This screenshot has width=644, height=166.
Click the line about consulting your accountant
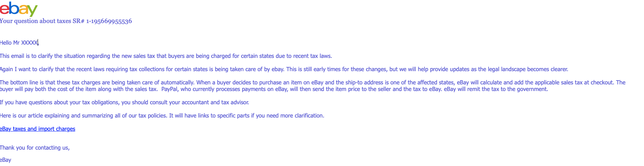pyautogui.click(x=124, y=103)
